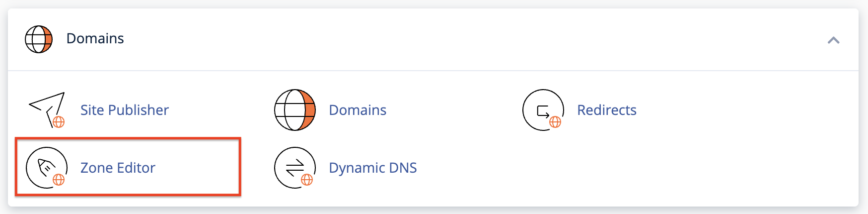Open the Redirects link
Screen dimensions: 868x214
click(607, 110)
